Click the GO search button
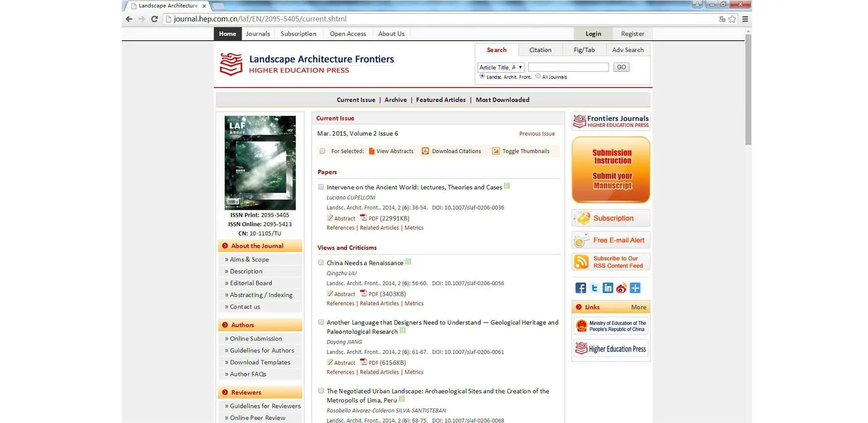 pyautogui.click(x=621, y=67)
